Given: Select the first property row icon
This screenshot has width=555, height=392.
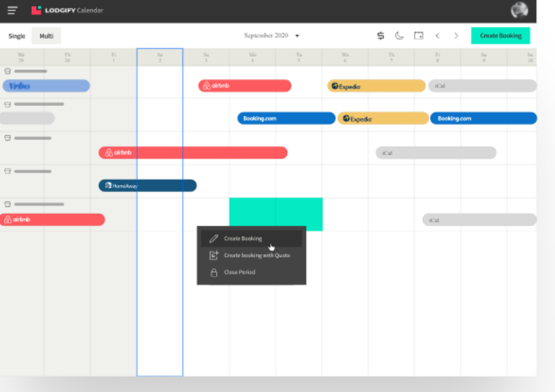Looking at the screenshot, I should [x=8, y=71].
